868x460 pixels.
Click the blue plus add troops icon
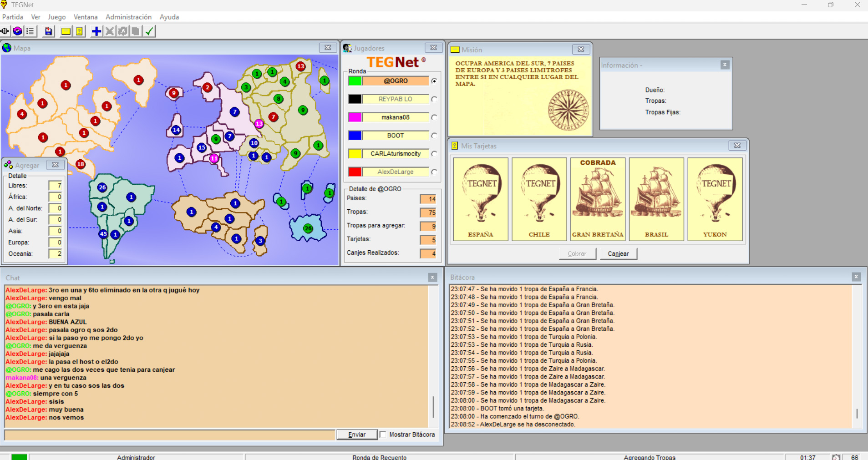[x=96, y=31]
